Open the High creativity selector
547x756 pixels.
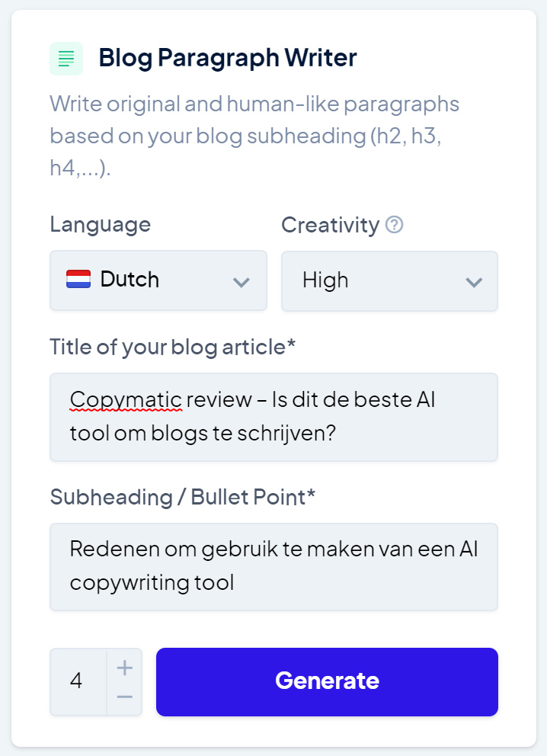coord(389,280)
